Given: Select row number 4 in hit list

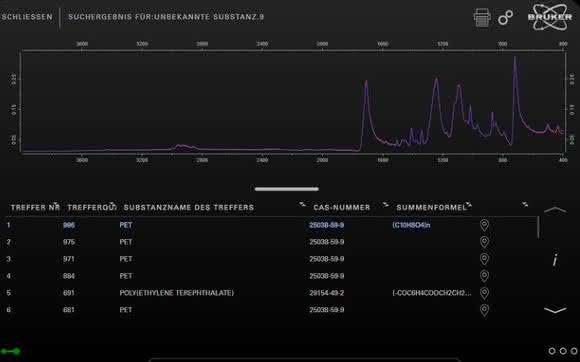Looking at the screenshot, I should tap(9, 276).
